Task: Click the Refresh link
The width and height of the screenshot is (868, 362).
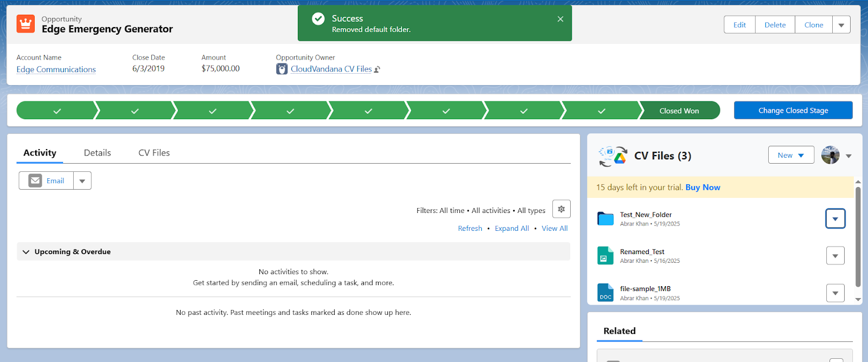Action: pos(470,228)
